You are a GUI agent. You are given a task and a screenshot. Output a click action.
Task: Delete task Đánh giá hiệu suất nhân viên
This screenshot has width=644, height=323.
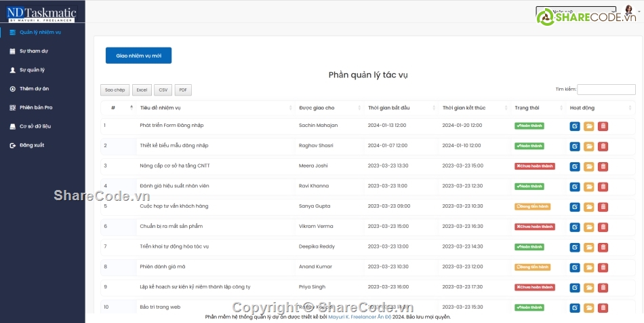tap(603, 187)
